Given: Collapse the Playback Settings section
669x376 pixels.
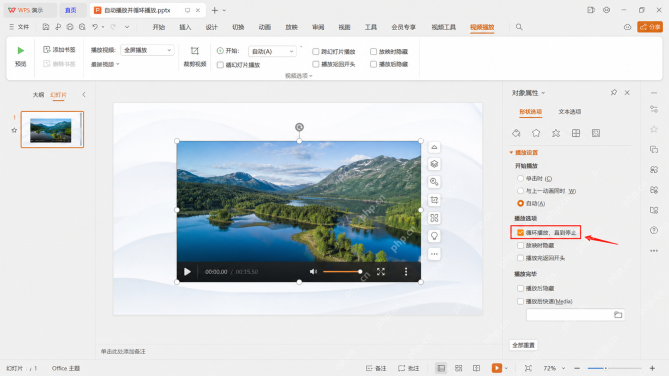Looking at the screenshot, I should [x=511, y=152].
